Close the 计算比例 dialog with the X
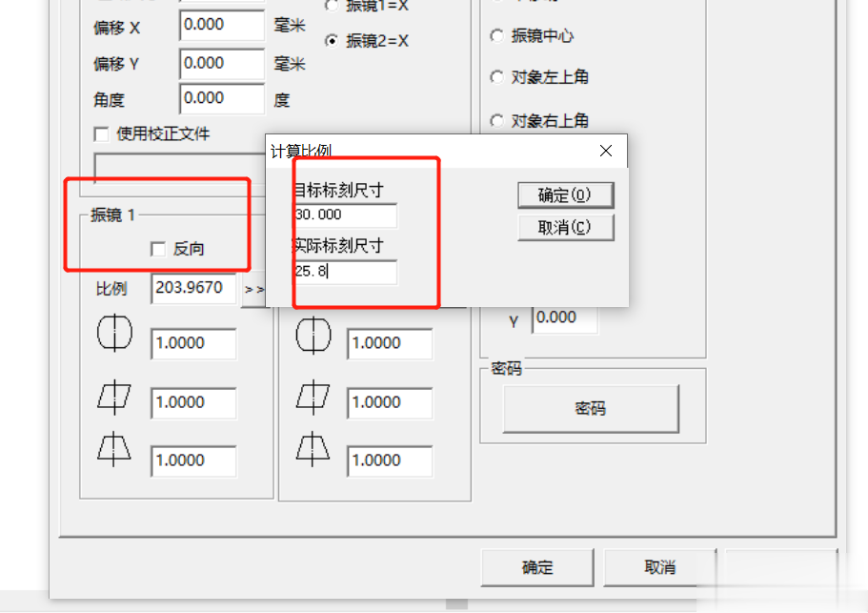 pos(606,151)
